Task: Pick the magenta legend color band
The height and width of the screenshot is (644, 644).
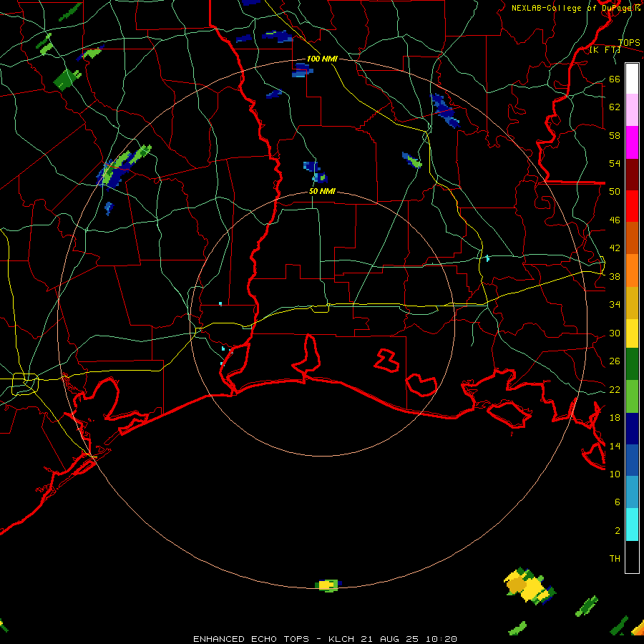Action: [632, 142]
